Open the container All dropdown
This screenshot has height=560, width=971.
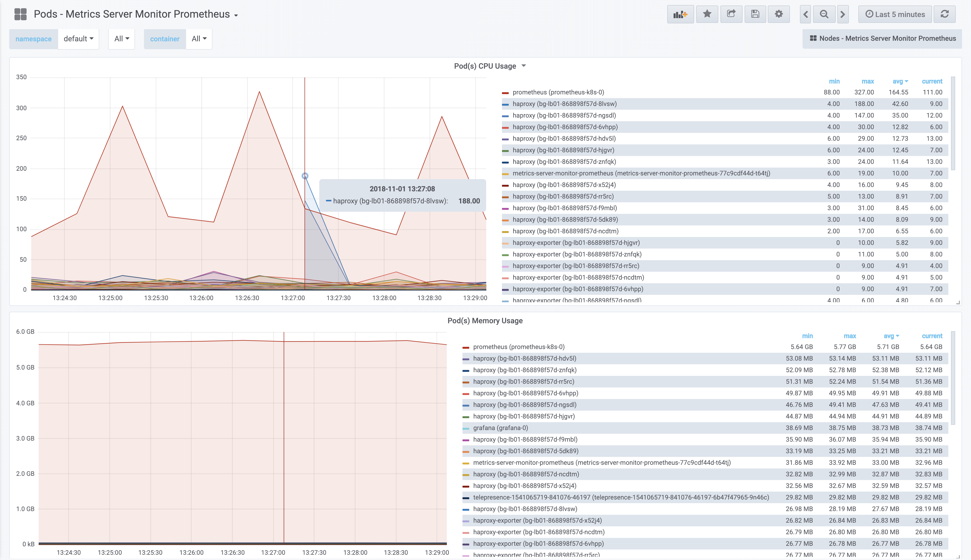[199, 39]
